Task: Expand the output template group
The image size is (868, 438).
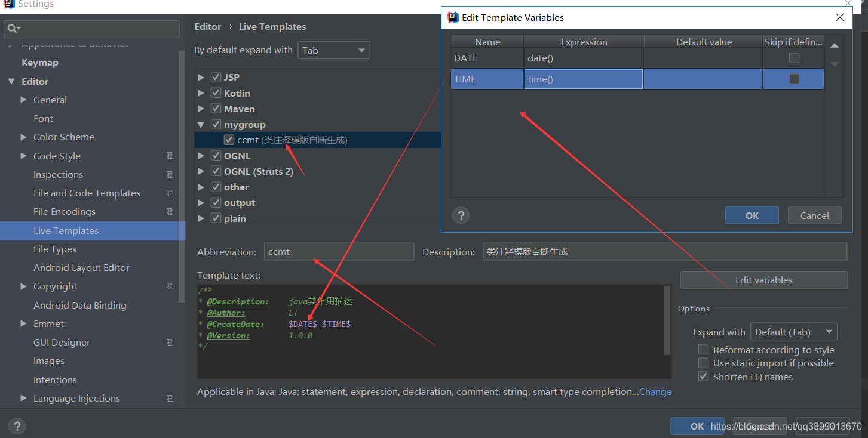Action: pos(201,203)
